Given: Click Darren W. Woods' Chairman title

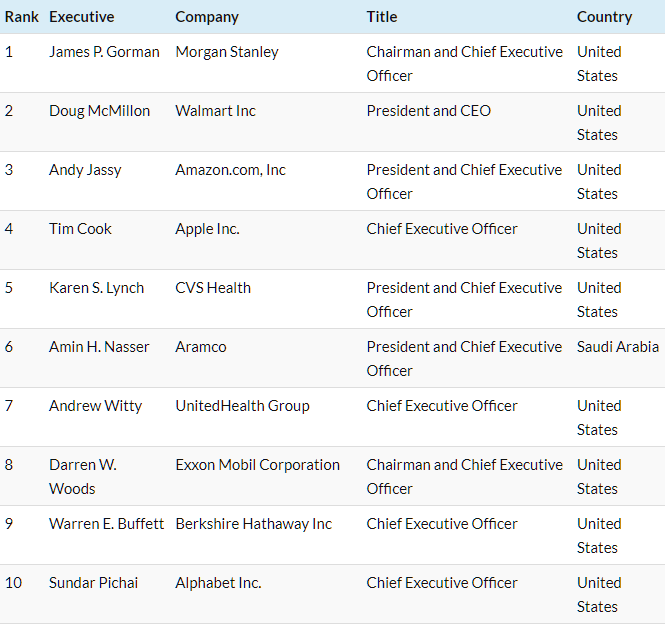Looking at the screenshot, I should point(465,477).
